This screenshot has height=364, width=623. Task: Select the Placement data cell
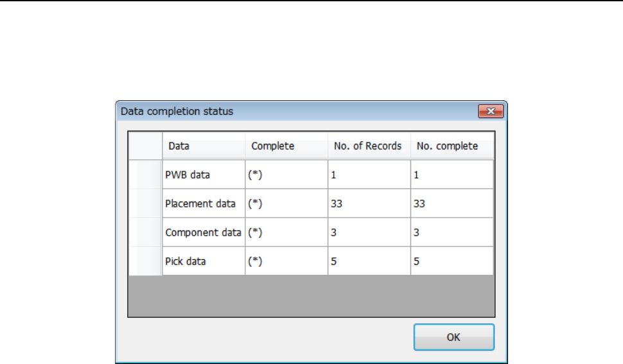coord(203,204)
